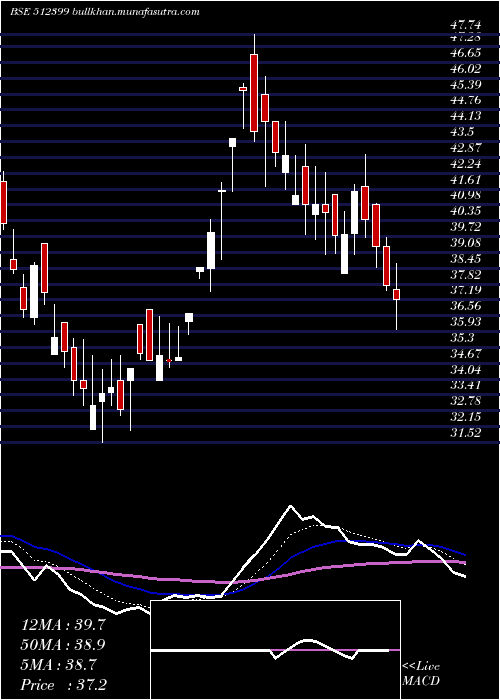The height and width of the screenshot is (700, 500).
Task: Click the last red candle on the right
Action: tap(396, 295)
